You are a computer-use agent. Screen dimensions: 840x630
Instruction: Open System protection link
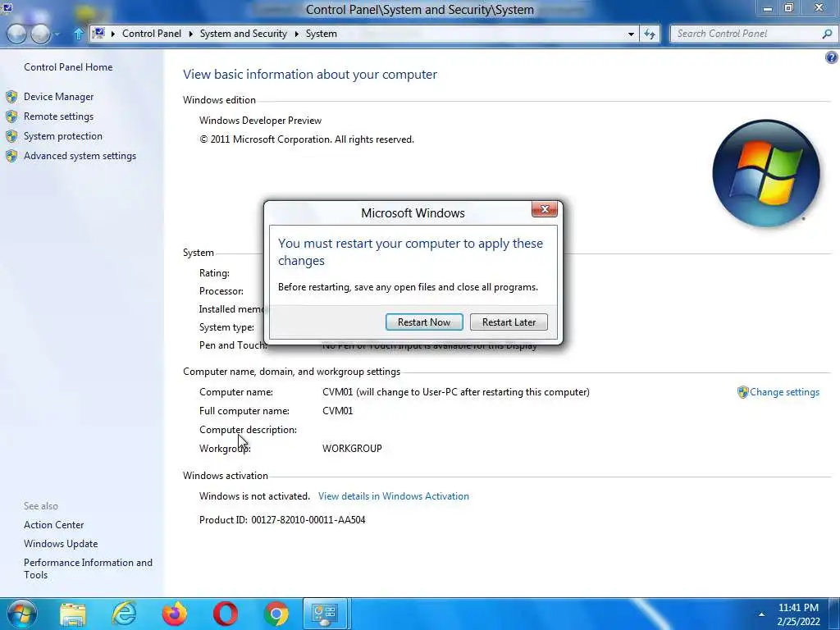tap(62, 136)
